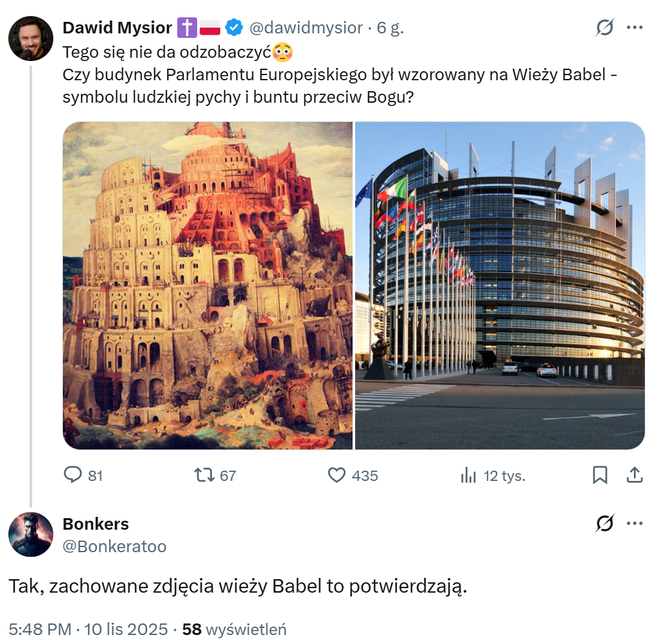Open the 6 g. post timestamp
This screenshot has height=644, width=657.
pos(390,28)
